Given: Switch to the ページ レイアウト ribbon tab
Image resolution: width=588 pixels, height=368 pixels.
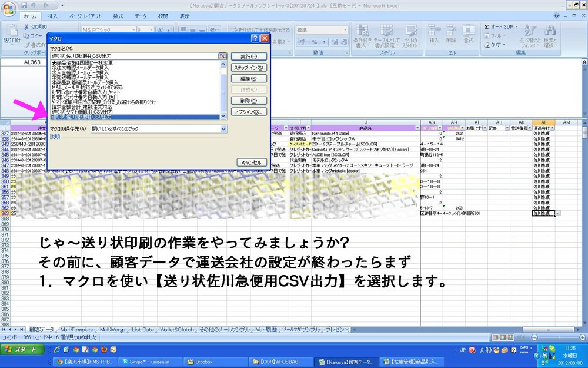Looking at the screenshot, I should (x=85, y=16).
